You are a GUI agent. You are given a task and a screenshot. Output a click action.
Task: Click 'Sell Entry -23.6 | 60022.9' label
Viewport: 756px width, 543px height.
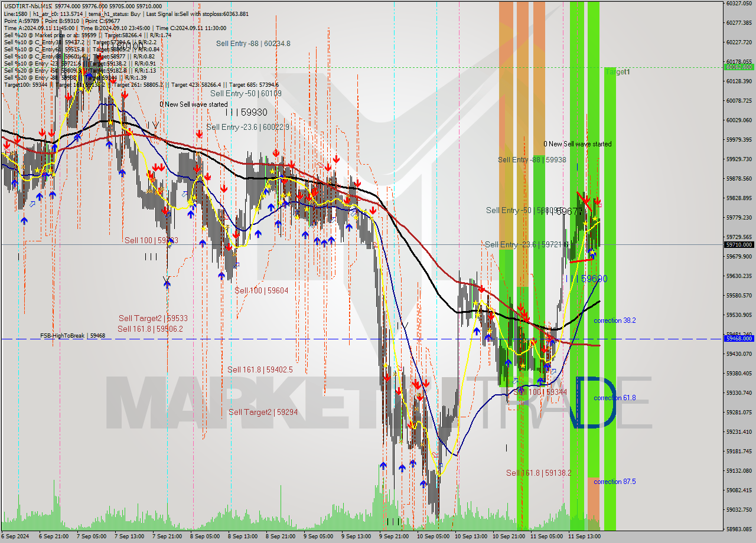(x=248, y=127)
